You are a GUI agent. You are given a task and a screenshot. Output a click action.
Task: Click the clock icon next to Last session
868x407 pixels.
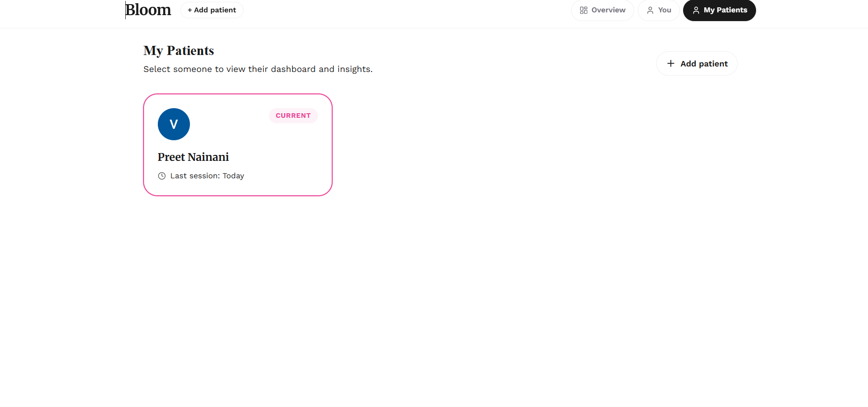[x=162, y=176]
